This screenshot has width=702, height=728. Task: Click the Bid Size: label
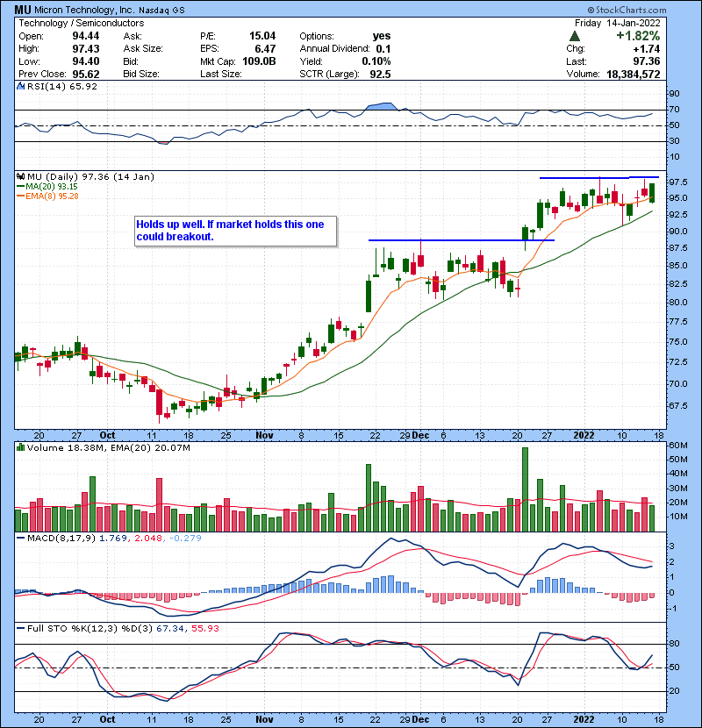(x=141, y=74)
